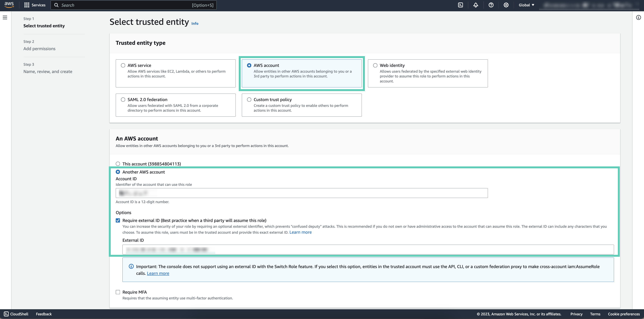Click Learn more in the Important notice
Screen dimensions: 644x319
pos(158,273)
